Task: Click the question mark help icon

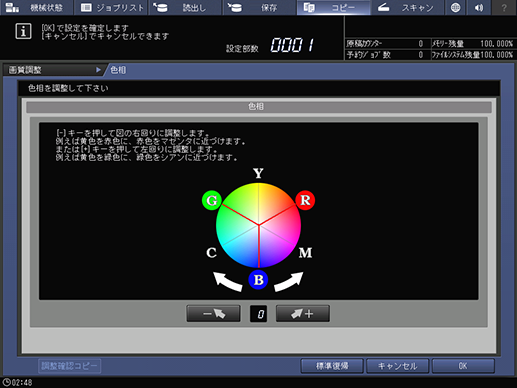Action: point(504,7)
